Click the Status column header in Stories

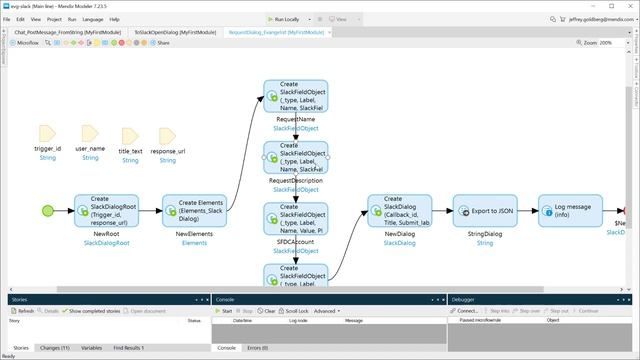194,321
